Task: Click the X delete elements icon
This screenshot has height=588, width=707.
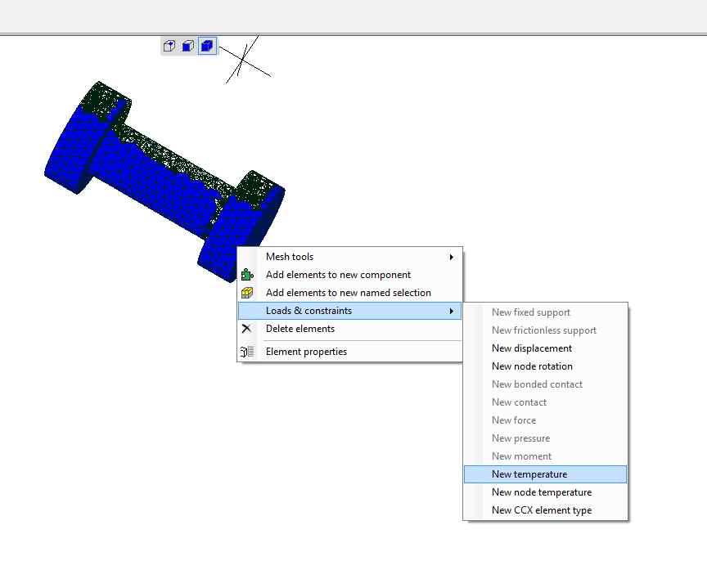Action: [x=246, y=329]
